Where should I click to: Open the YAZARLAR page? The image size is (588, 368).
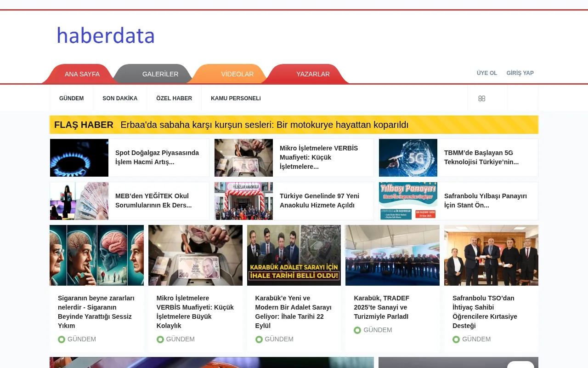313,74
